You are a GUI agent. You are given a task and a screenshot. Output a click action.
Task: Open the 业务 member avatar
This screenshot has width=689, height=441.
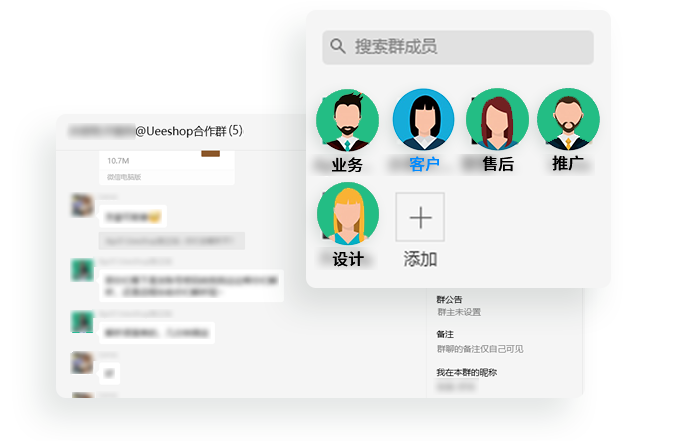point(347,120)
